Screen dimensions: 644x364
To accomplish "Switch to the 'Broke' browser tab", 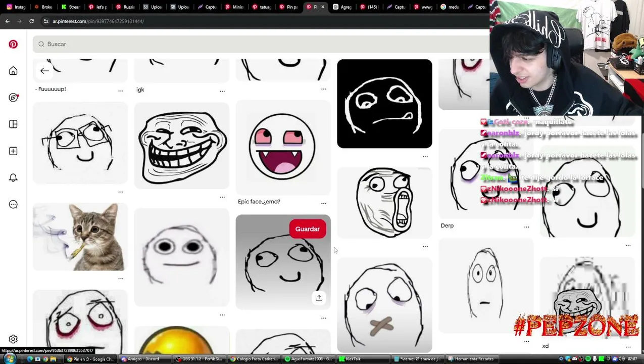I will click(43, 7).
